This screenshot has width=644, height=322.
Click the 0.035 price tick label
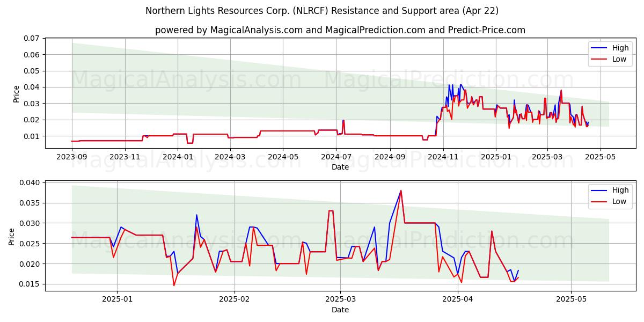[30, 203]
